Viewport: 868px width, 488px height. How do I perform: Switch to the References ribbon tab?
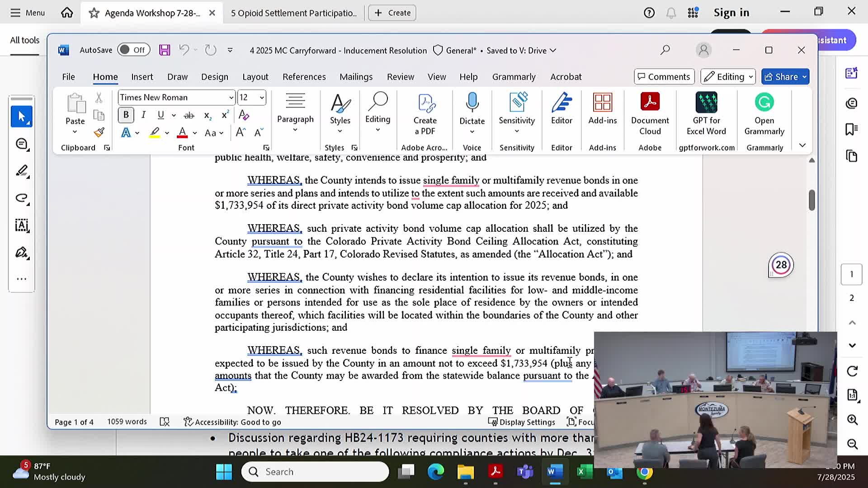pos(304,77)
